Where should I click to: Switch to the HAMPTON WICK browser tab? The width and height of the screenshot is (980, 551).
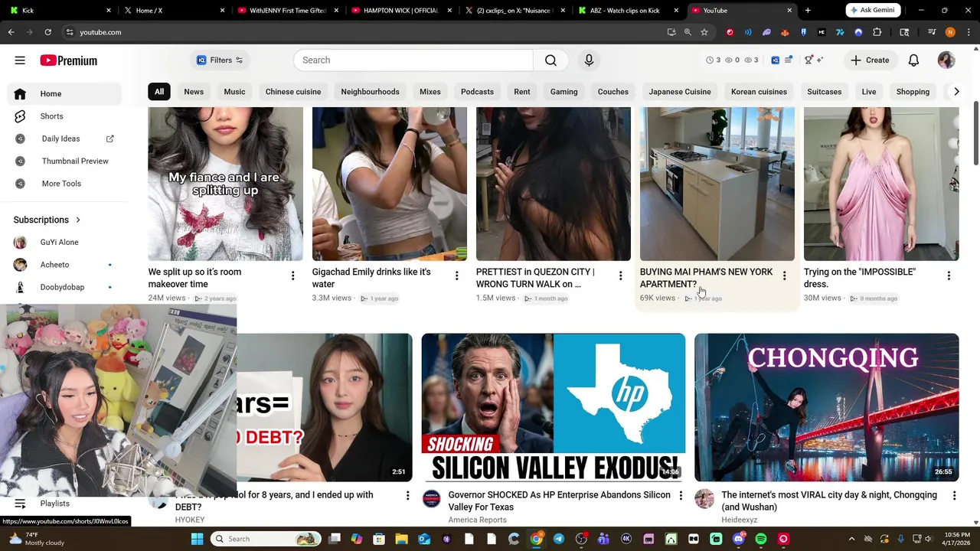pos(401,11)
